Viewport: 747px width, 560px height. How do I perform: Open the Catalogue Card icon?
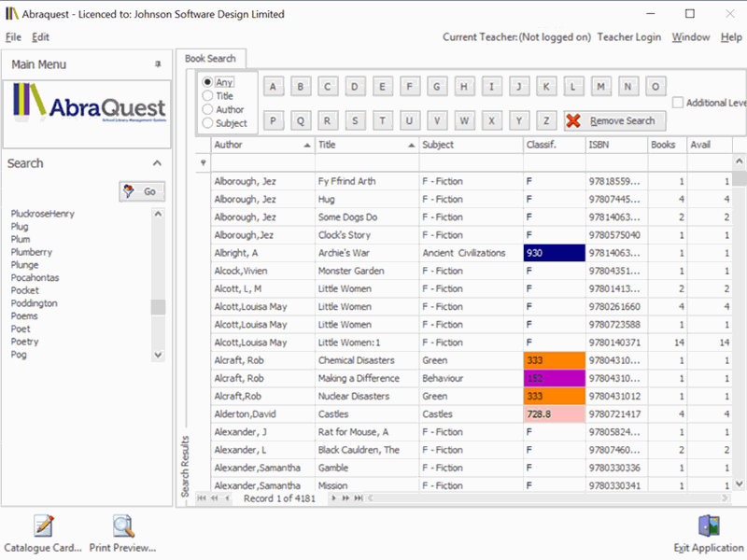tap(43, 526)
